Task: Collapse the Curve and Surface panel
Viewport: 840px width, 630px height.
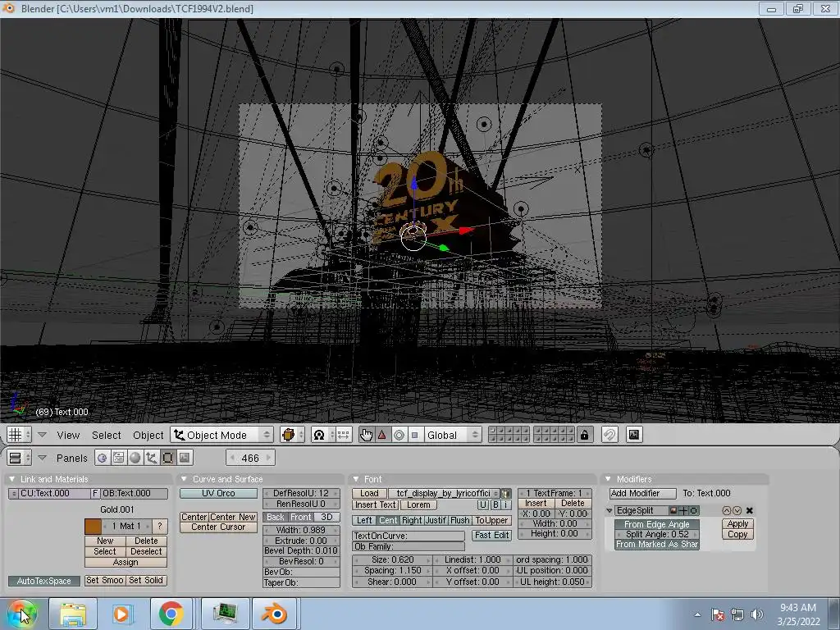Action: click(184, 479)
